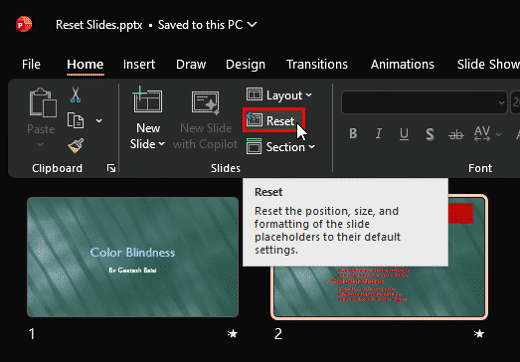Viewport: 520px width, 362px height.
Task: Open the Insert tab
Action: pos(139,64)
